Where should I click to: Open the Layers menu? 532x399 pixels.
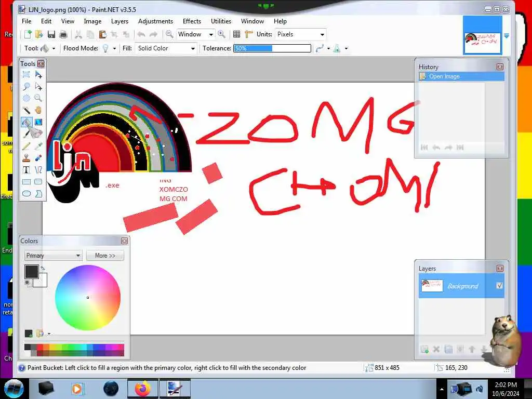coord(120,21)
